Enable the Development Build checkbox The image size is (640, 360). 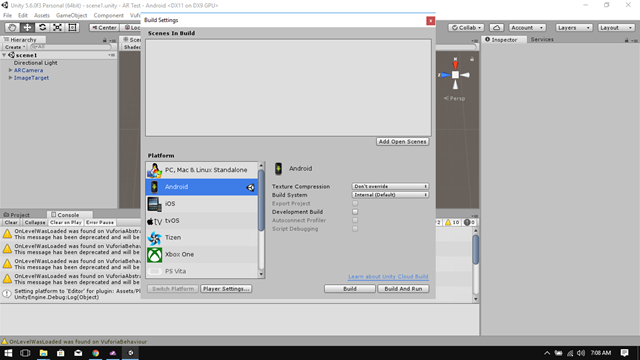(x=355, y=212)
